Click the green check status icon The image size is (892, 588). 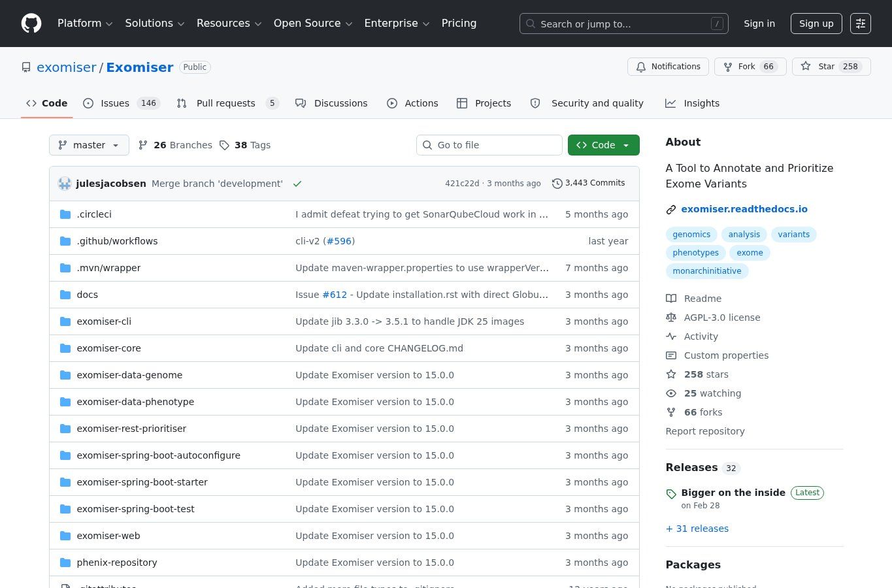point(297,184)
